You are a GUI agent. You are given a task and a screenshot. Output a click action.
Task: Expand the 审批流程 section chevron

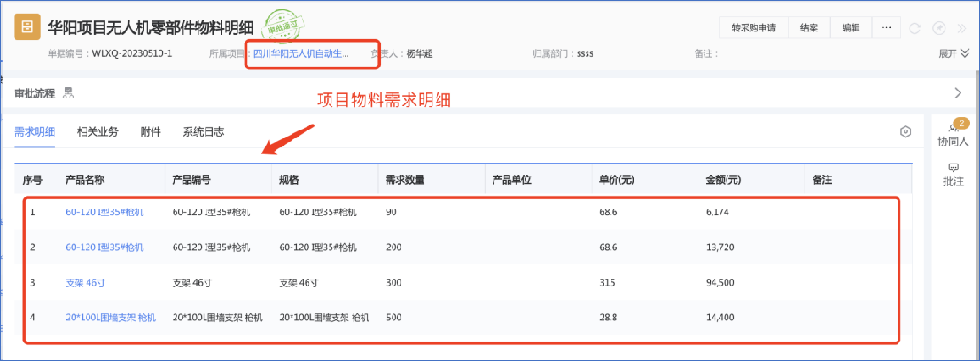958,92
